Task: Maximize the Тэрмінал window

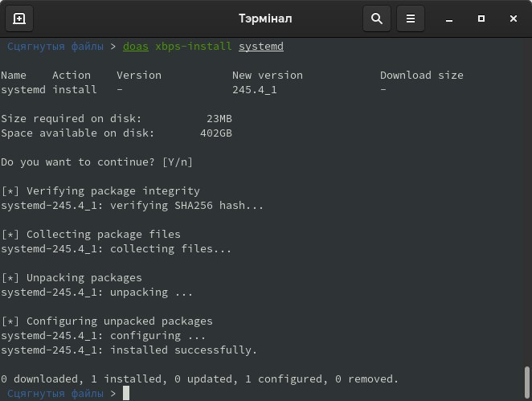Action: point(481,18)
